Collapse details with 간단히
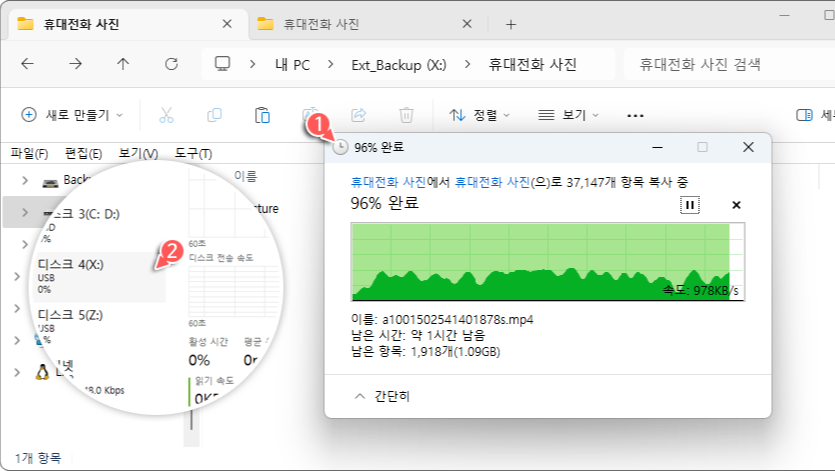 point(382,396)
